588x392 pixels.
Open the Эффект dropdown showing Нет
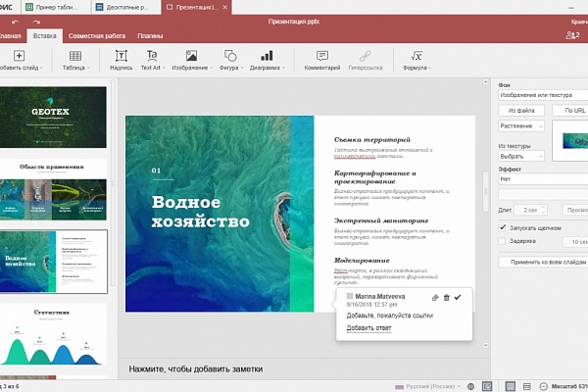pyautogui.click(x=543, y=179)
